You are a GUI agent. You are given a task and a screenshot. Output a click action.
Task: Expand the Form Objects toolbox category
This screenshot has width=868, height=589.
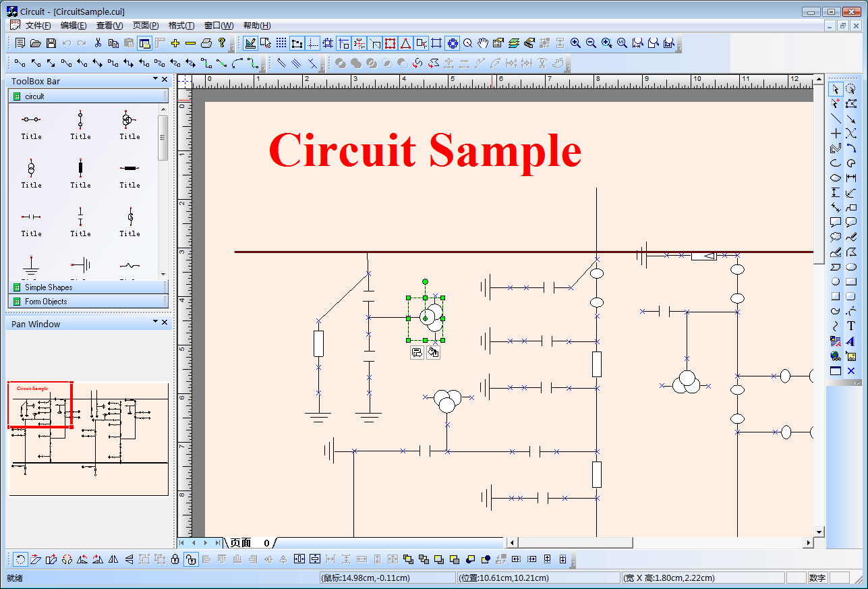point(46,302)
